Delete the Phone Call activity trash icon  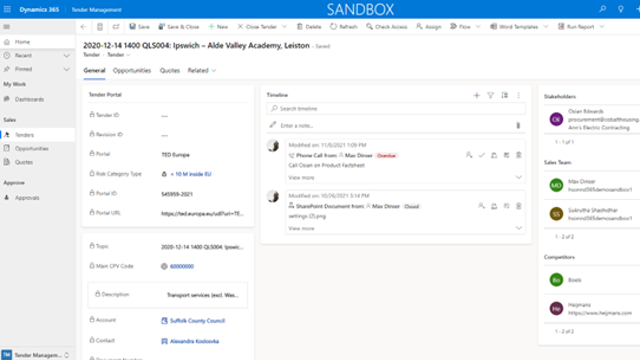pos(519,155)
